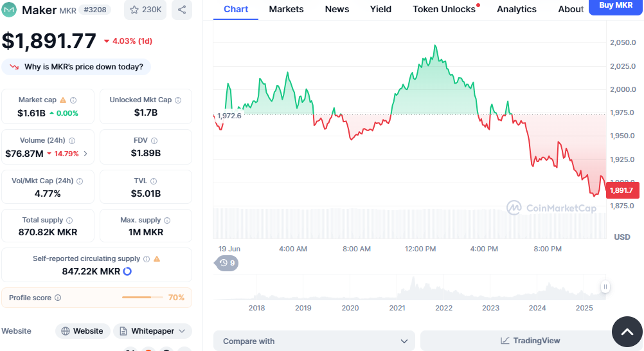Click the 1M MKR max supply
This screenshot has width=644, height=351.
[x=146, y=232]
